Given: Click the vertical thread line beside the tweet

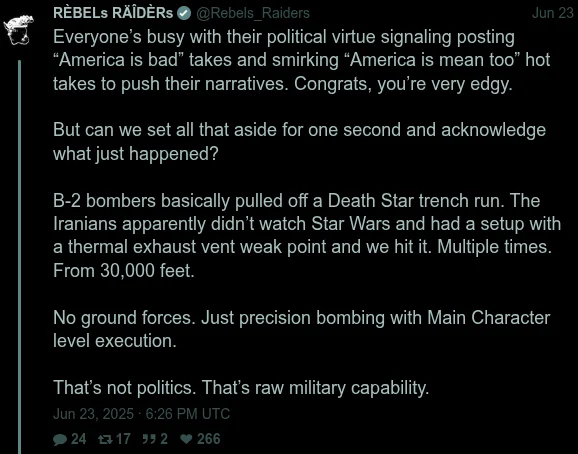Looking at the screenshot, I should click(x=20, y=256).
